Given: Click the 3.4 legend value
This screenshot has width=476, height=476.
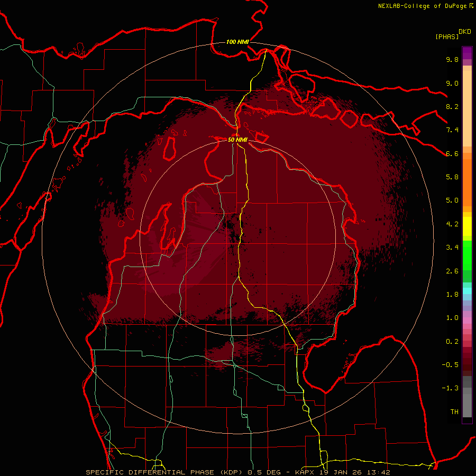Looking at the screenshot, I should (452, 248).
